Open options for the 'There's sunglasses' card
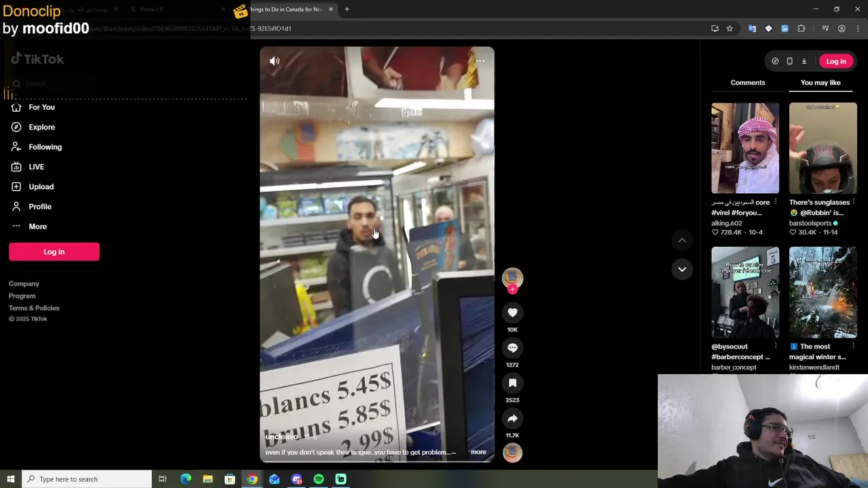 (x=854, y=202)
